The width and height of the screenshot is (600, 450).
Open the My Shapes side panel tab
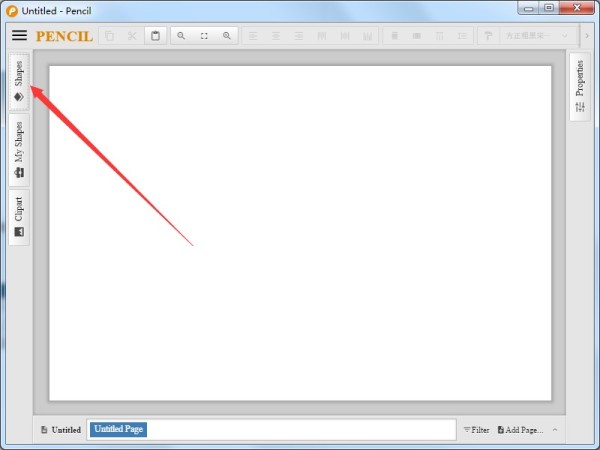(x=19, y=150)
